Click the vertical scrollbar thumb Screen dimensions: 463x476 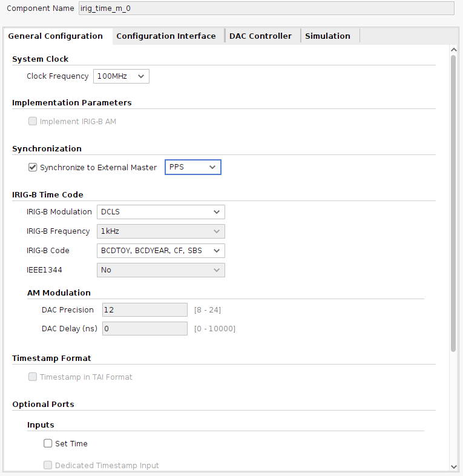[453, 203]
